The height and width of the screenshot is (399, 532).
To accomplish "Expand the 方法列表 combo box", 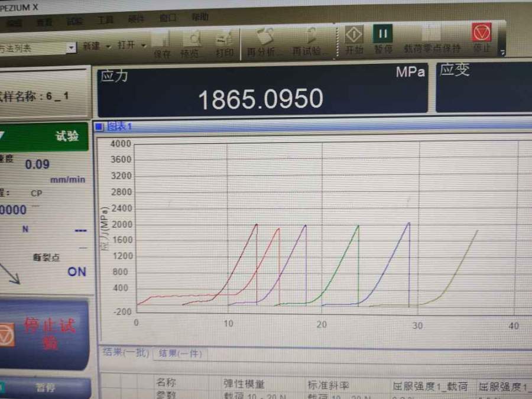I will click(x=72, y=47).
